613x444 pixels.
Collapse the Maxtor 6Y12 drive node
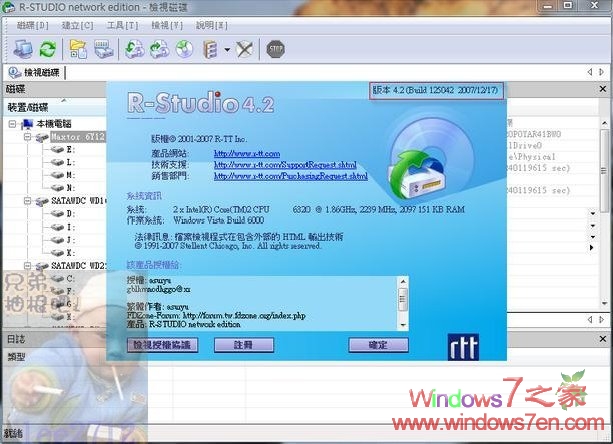[29, 136]
